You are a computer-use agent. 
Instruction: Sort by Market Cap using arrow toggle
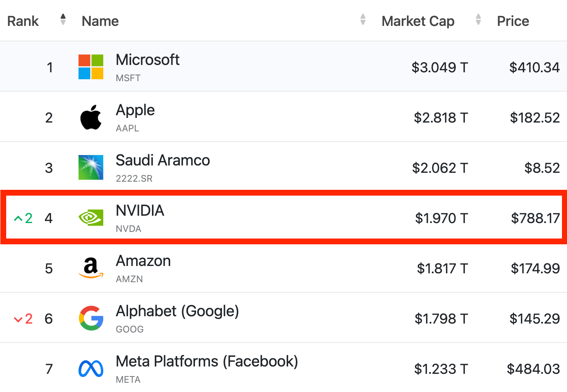tap(478, 19)
